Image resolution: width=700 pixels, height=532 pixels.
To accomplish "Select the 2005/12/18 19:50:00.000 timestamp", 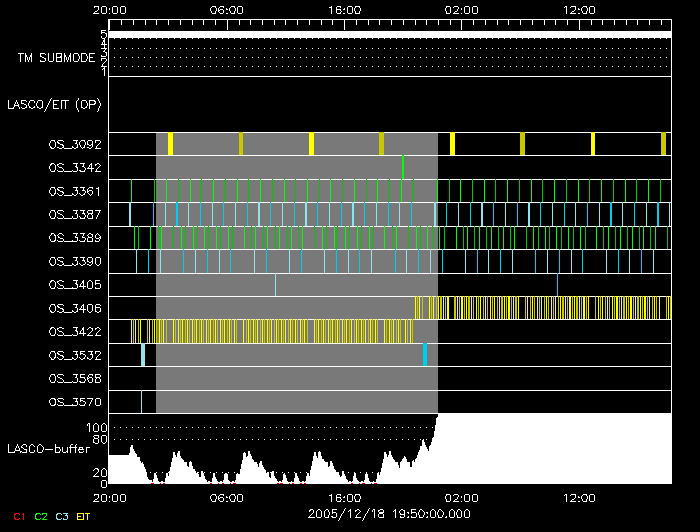I will point(387,512).
